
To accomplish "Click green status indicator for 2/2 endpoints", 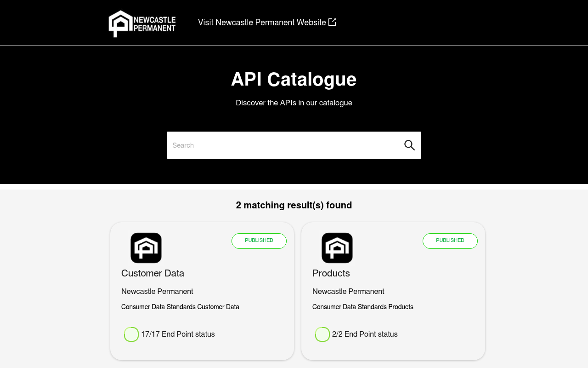I will coord(322,334).
